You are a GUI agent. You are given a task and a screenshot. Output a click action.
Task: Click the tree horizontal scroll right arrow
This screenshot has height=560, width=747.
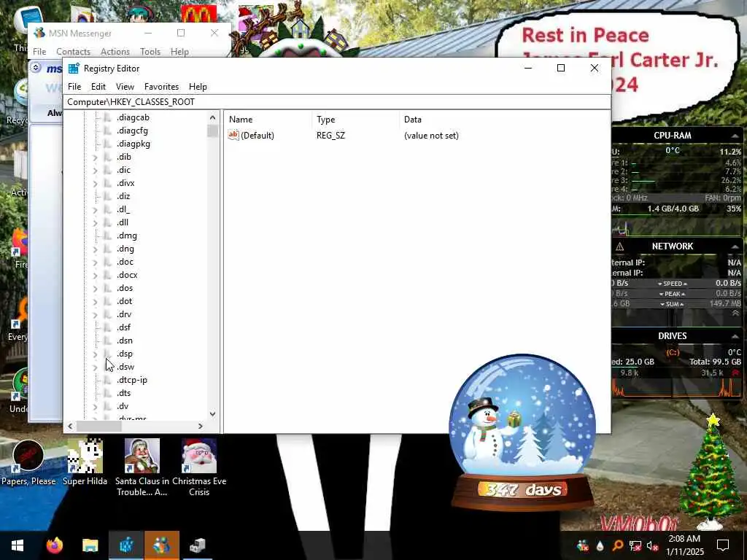[x=201, y=426]
